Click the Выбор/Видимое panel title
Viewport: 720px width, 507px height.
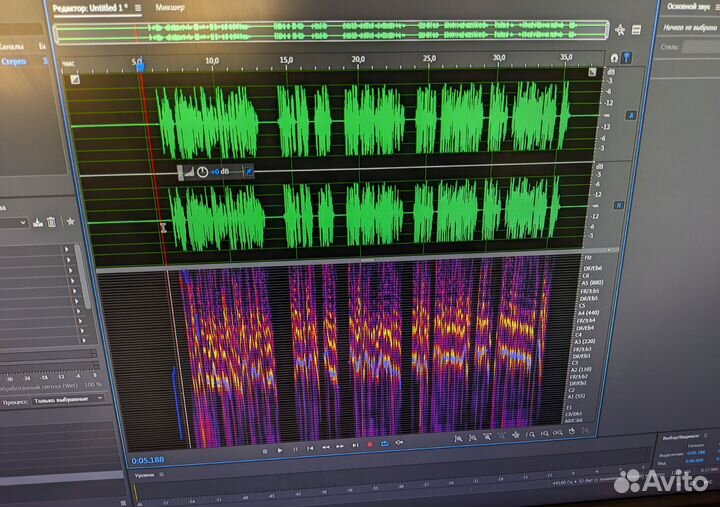(x=681, y=437)
